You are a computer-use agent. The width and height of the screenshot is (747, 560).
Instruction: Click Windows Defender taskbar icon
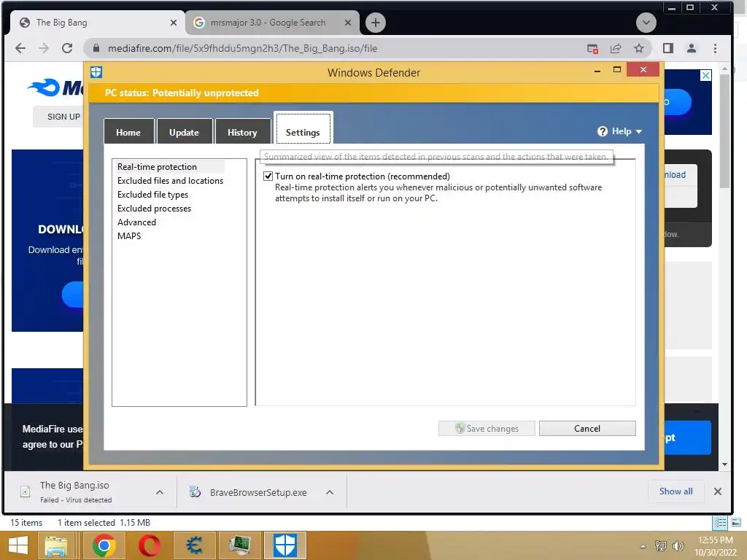click(285, 545)
